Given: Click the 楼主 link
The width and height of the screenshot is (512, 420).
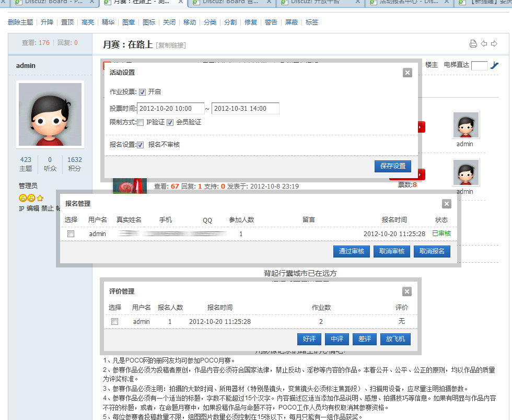Looking at the screenshot, I should [x=432, y=65].
